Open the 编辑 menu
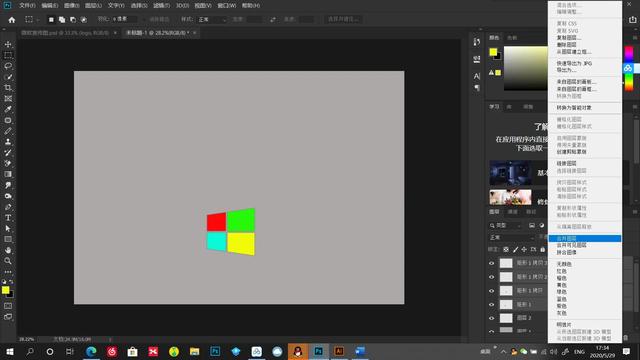The height and width of the screenshot is (360, 640). click(x=49, y=6)
